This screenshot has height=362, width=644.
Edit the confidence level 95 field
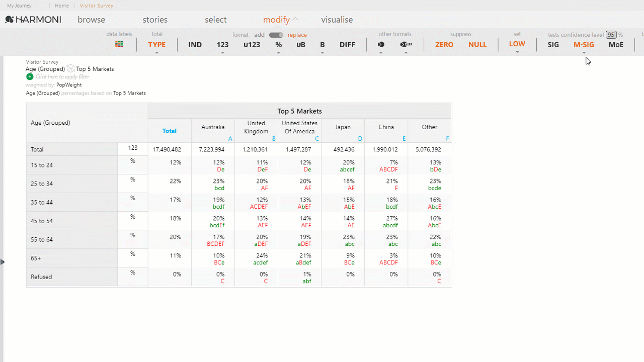tap(611, 35)
